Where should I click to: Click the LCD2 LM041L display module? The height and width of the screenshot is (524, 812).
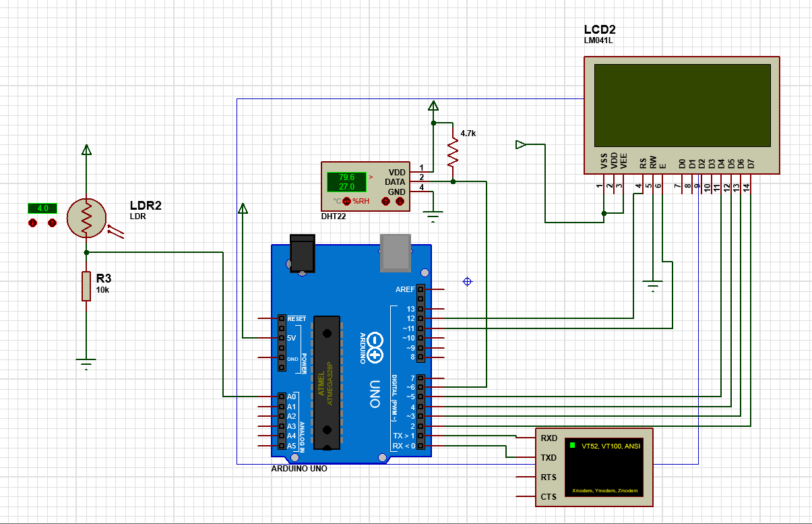[x=681, y=115]
